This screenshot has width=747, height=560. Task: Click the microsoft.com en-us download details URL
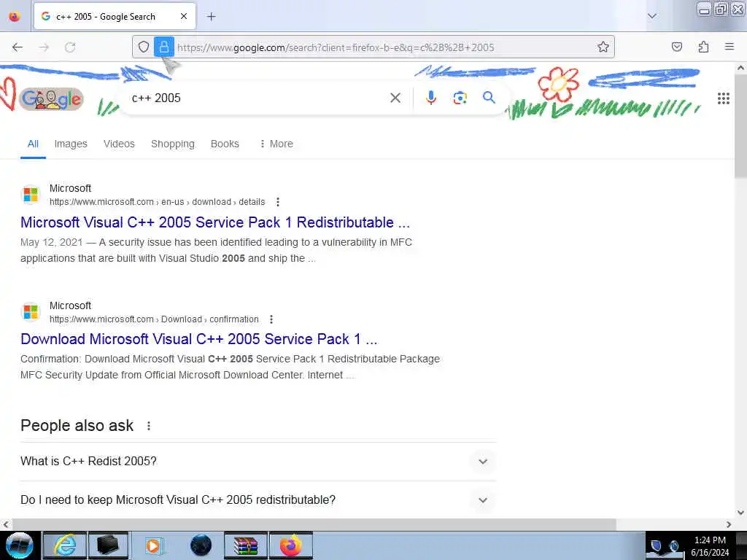pos(157,202)
